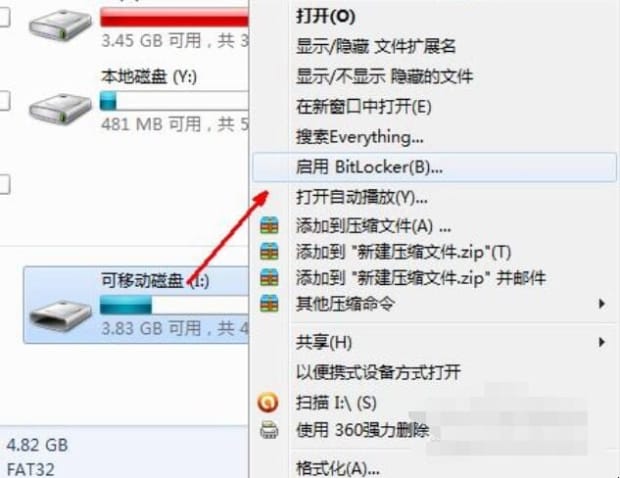620x478 pixels.
Task: Select 可移动磁盘 (I:) drive label
Action: (x=155, y=281)
